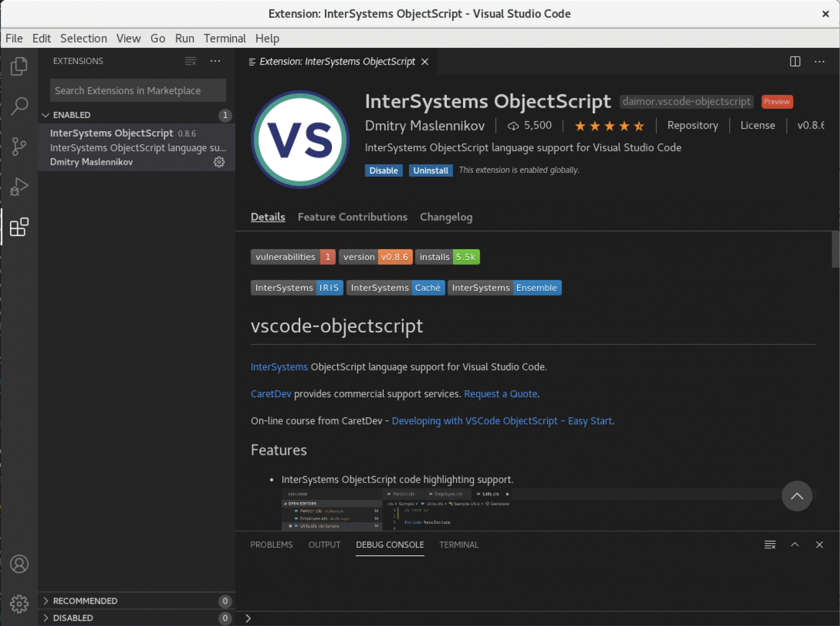The width and height of the screenshot is (840, 626).
Task: Open the Explorer view in activity bar
Action: pos(19,66)
